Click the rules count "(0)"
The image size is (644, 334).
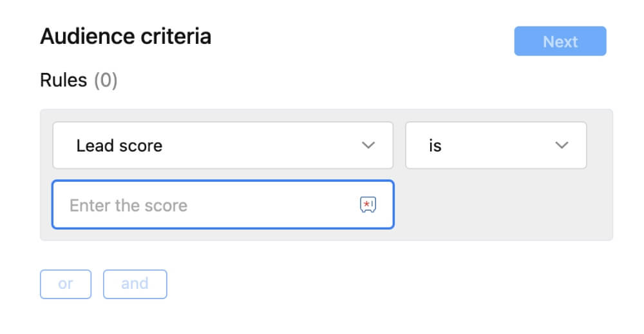tap(106, 80)
